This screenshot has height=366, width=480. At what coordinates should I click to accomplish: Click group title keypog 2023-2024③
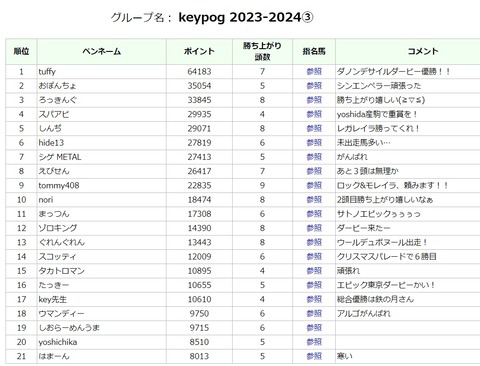pyautogui.click(x=246, y=17)
